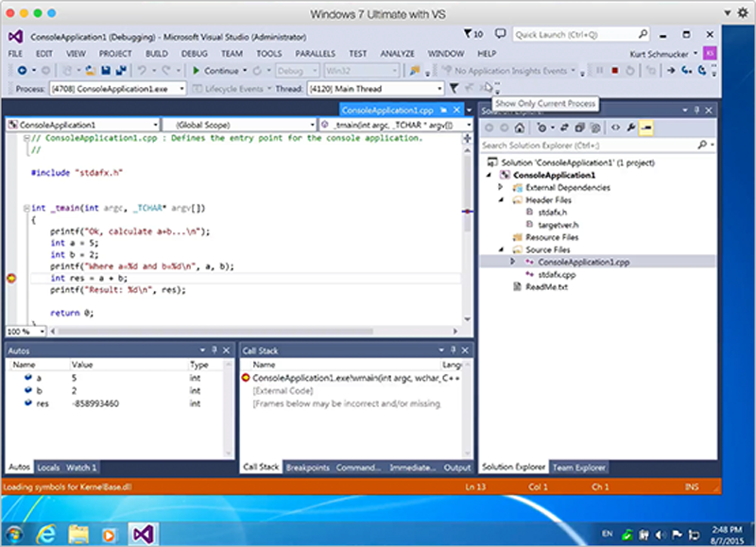Open the DEBUG menu
Viewport: 756px width, 547px height.
click(195, 54)
